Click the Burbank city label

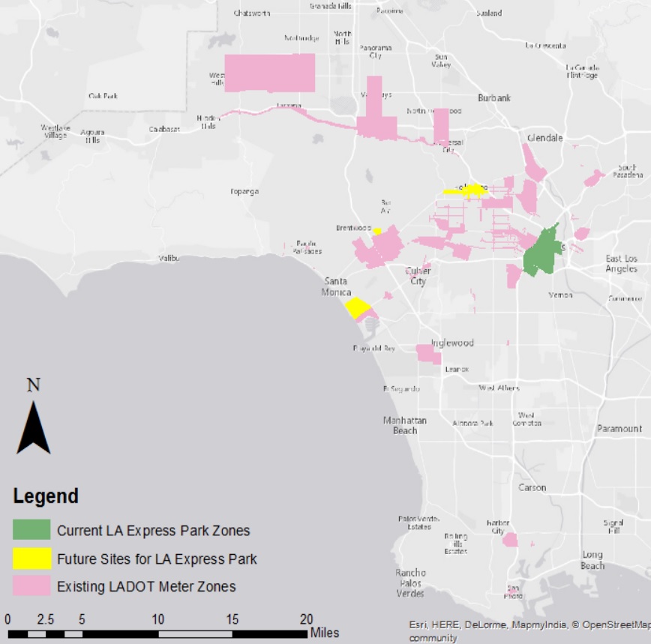pyautogui.click(x=494, y=98)
